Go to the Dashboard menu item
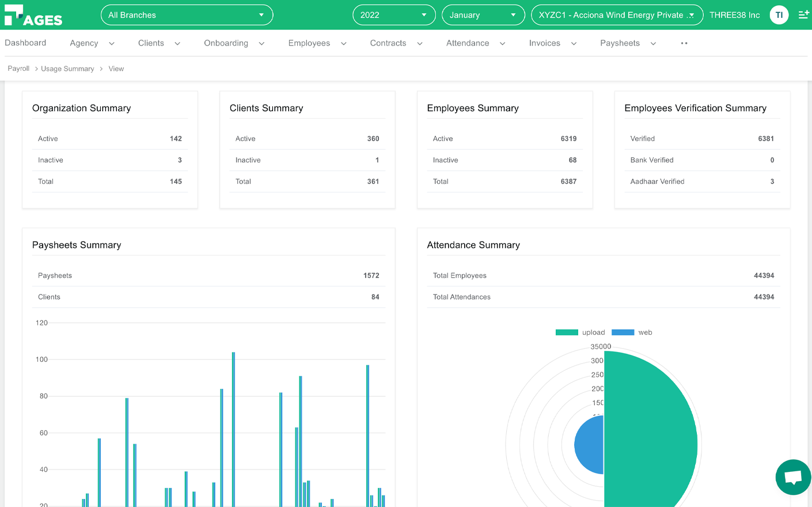This screenshot has height=507, width=812. [25, 43]
